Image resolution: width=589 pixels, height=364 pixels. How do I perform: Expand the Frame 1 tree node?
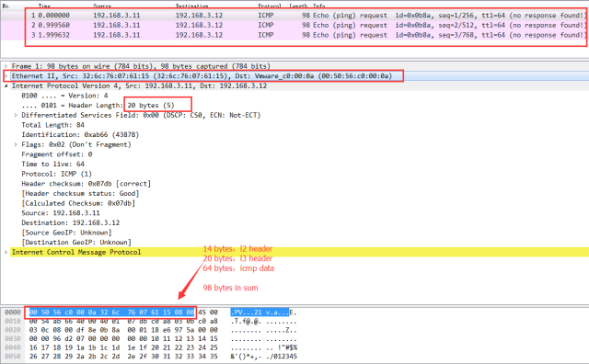pyautogui.click(x=6, y=66)
